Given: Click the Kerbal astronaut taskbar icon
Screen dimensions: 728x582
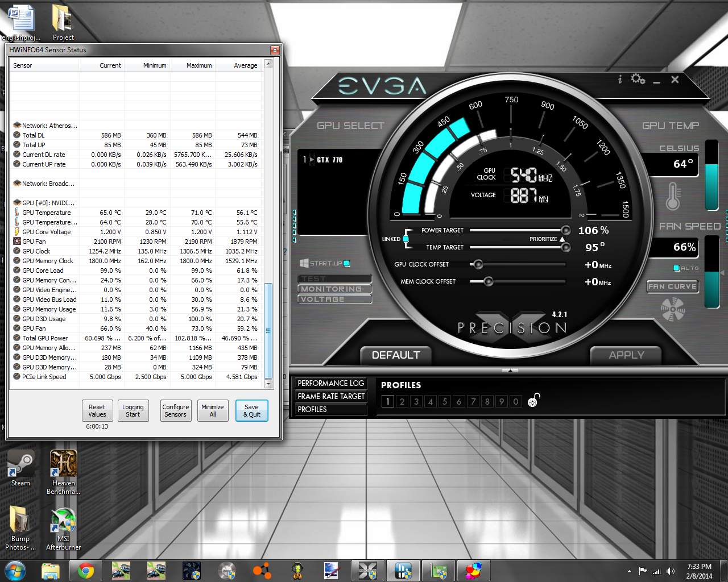Looking at the screenshot, I should coord(297,571).
